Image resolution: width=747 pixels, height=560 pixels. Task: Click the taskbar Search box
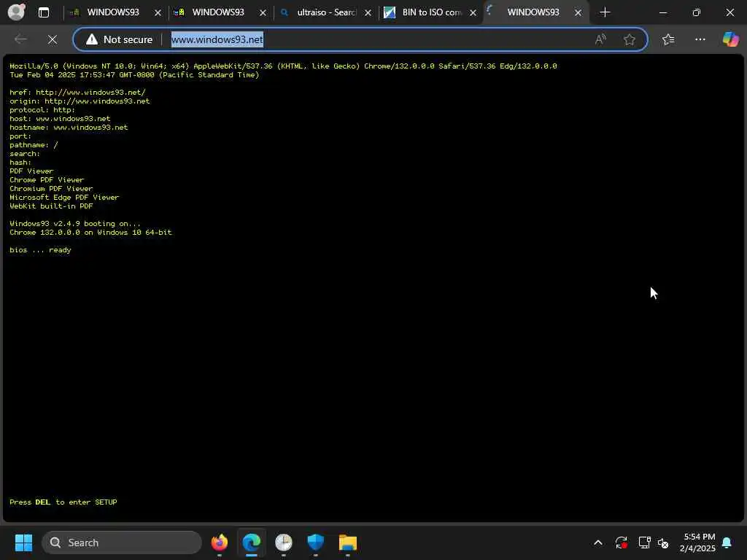click(x=122, y=542)
